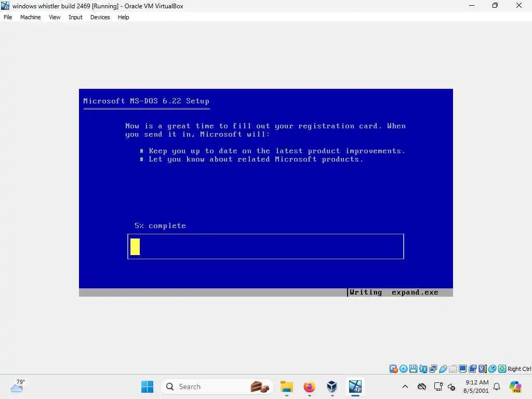Click the mouse integration status icon
This screenshot has width=532, height=399.
493,369
